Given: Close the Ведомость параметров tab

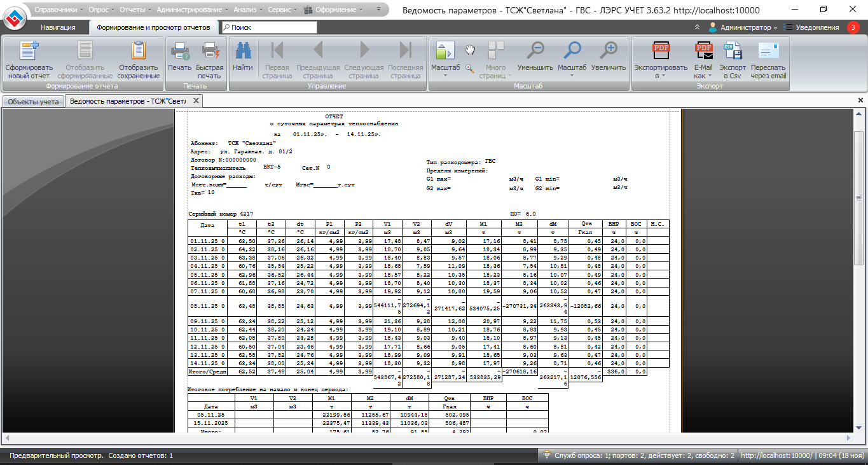Looking at the screenshot, I should click(x=196, y=101).
